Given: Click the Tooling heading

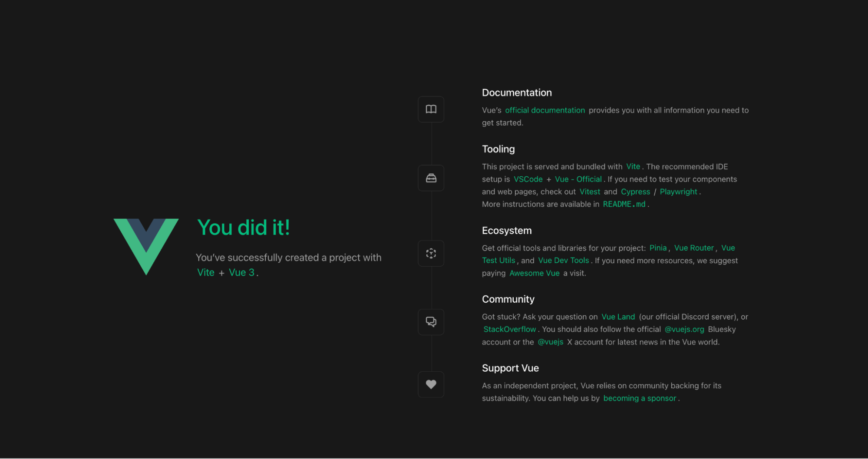Looking at the screenshot, I should coord(498,149).
